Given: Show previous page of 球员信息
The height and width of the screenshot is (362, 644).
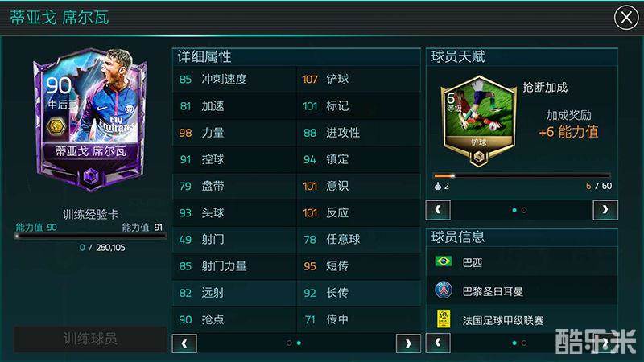Looking at the screenshot, I should pos(438,343).
